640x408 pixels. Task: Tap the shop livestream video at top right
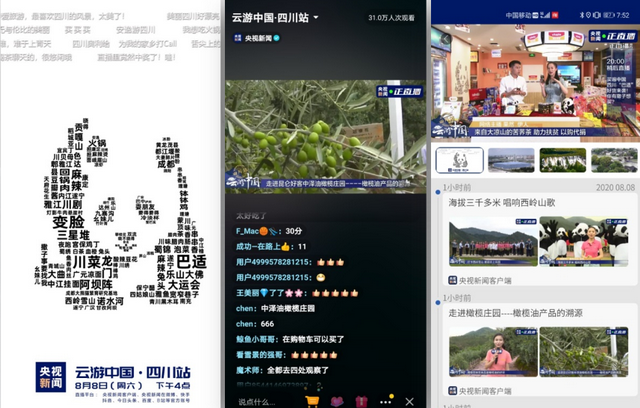point(535,83)
